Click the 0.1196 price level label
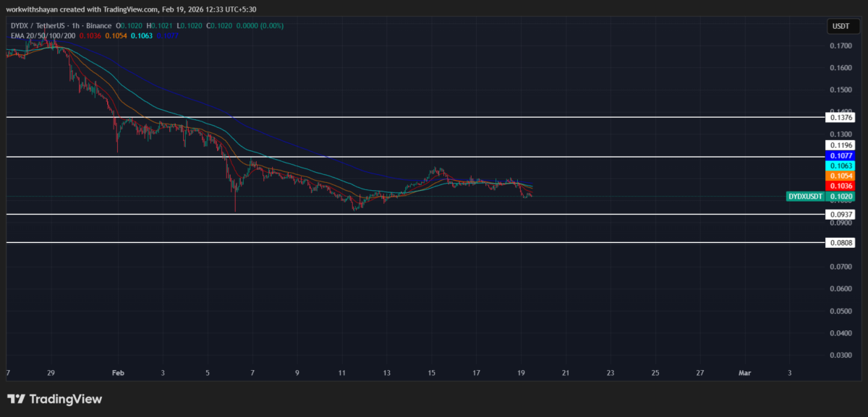 tap(841, 145)
